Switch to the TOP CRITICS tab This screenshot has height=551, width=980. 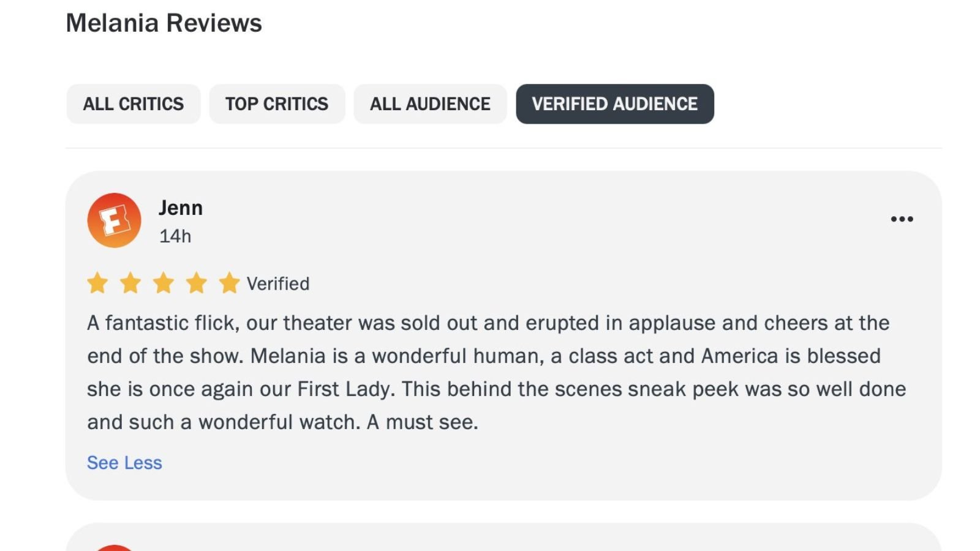277,103
